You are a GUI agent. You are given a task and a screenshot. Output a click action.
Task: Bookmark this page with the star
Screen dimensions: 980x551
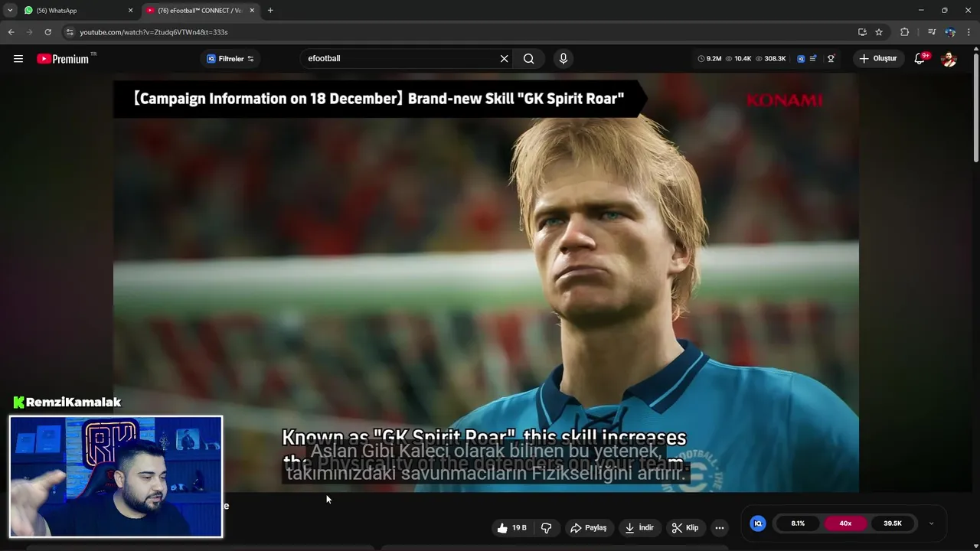click(879, 32)
